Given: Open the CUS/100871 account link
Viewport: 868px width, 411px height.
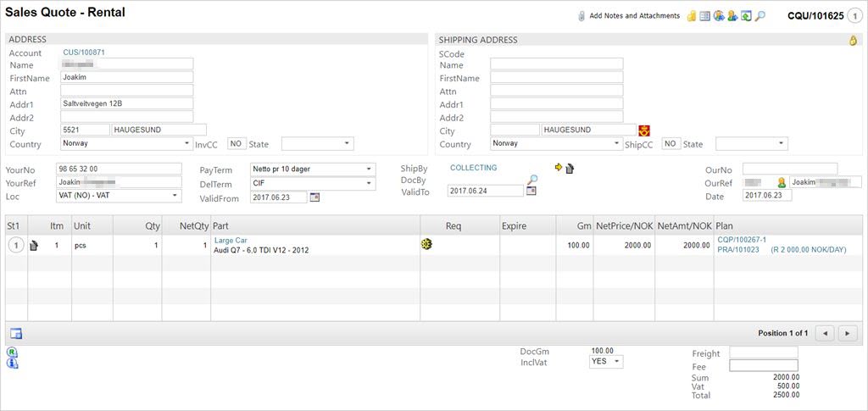Looking at the screenshot, I should pyautogui.click(x=84, y=53).
